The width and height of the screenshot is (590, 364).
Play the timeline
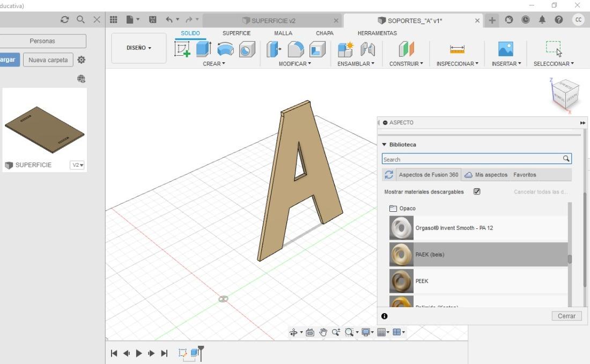(x=139, y=353)
